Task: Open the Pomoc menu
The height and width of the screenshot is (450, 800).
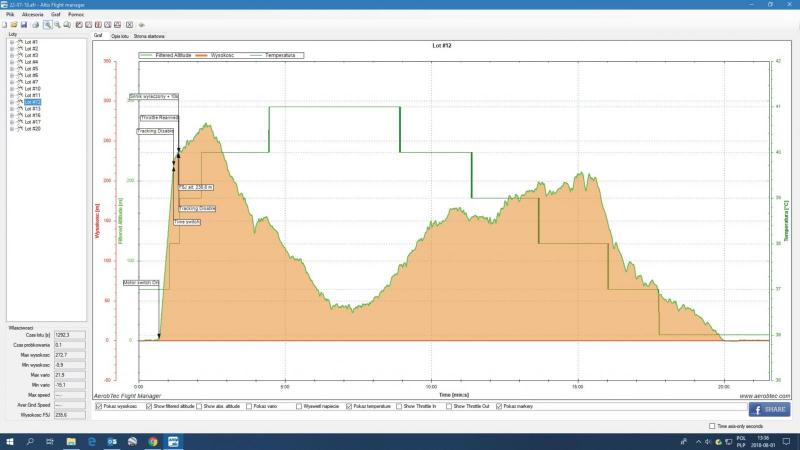Action: pyautogui.click(x=76, y=15)
